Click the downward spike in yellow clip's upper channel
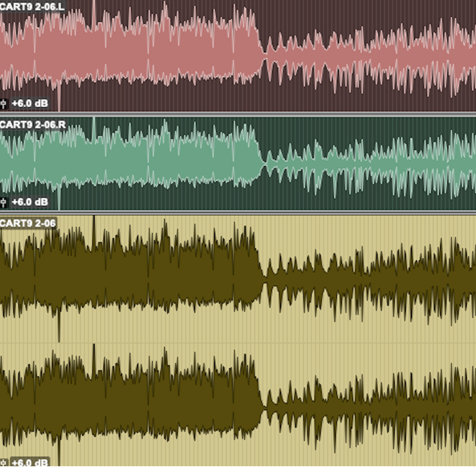 click(x=59, y=328)
